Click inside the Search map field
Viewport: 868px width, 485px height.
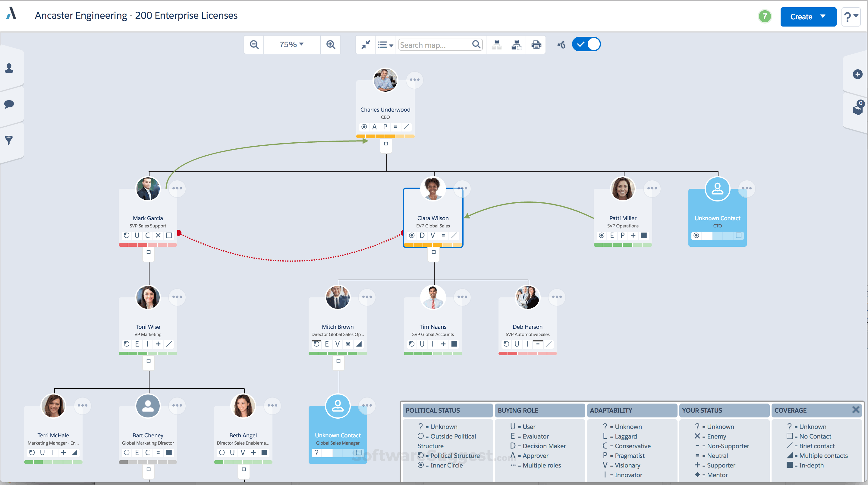(x=435, y=44)
